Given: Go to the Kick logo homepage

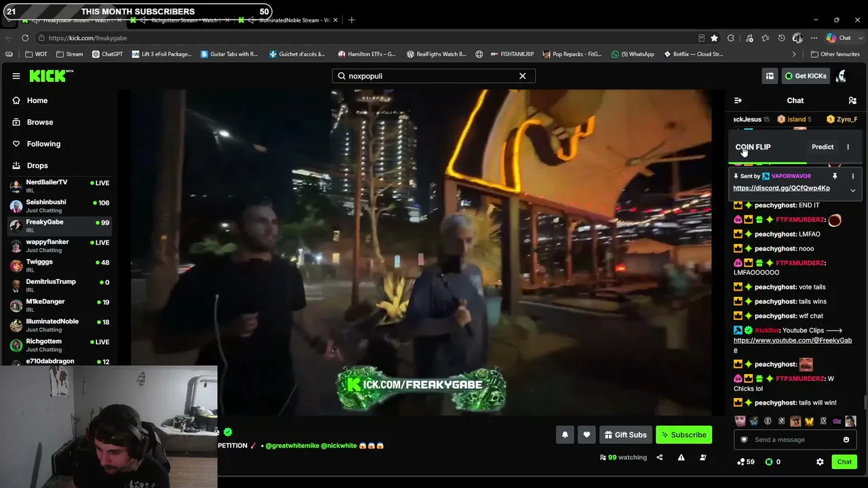Looking at the screenshot, I should (51, 76).
